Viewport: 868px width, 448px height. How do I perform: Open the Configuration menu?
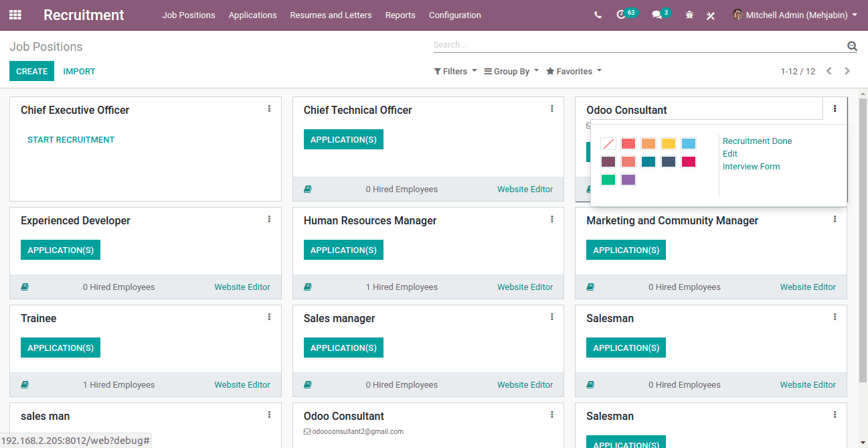pos(455,15)
